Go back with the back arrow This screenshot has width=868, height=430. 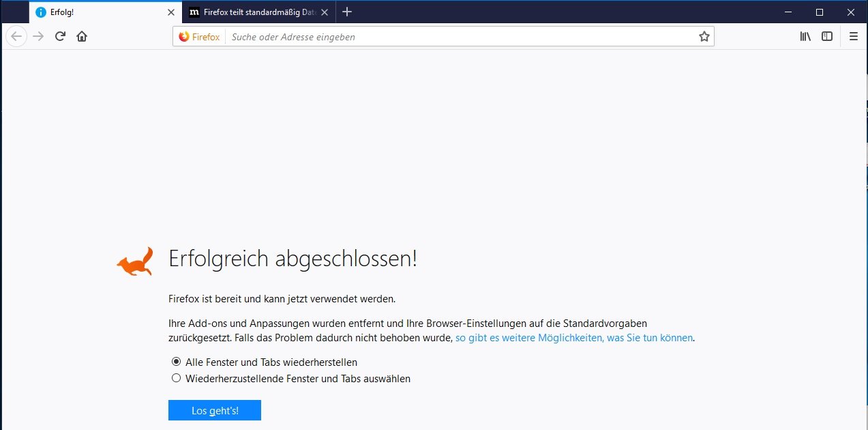click(x=16, y=37)
